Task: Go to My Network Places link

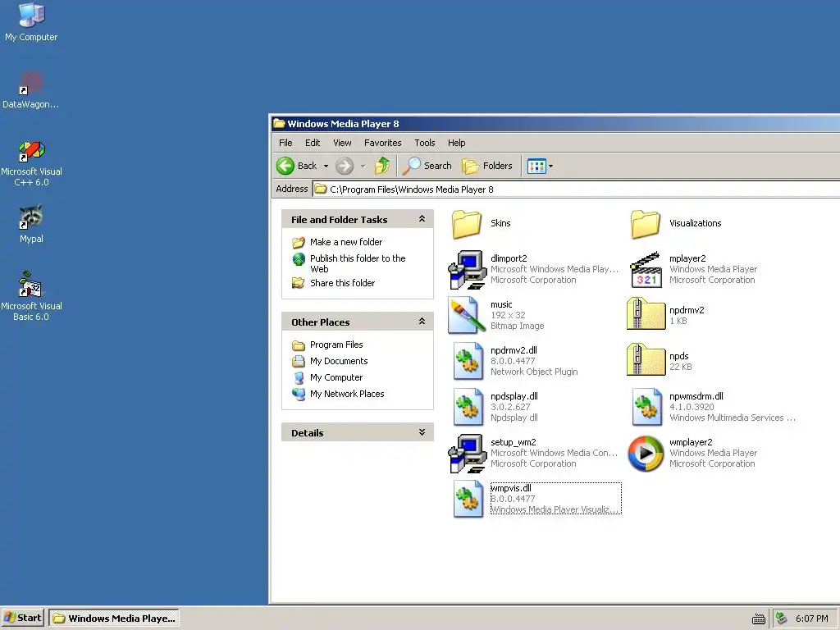Action: 347,394
